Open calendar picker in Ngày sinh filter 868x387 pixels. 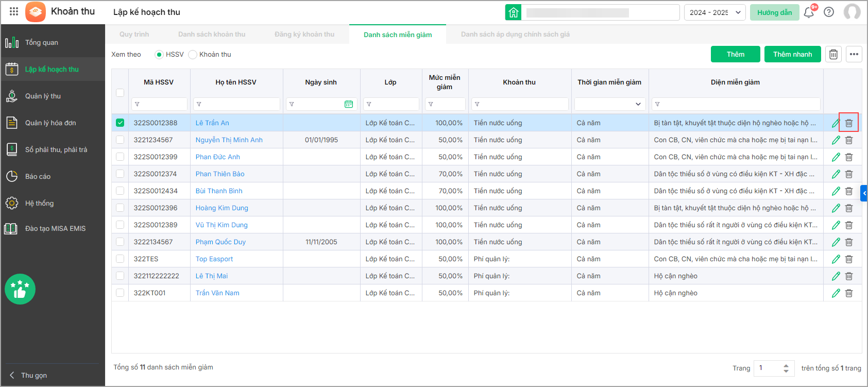[x=349, y=104]
